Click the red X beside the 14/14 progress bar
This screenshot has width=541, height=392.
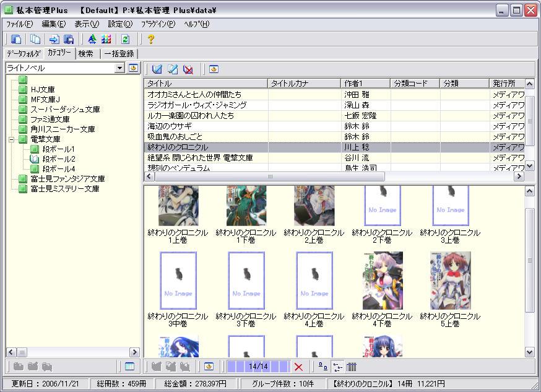299,367
